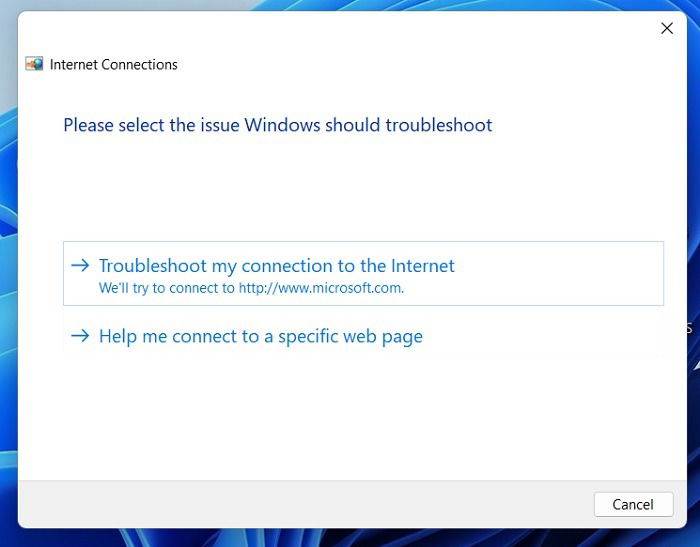The height and width of the screenshot is (547, 700).
Task: Click the 'Internet Connections' title text
Action: pyautogui.click(x=114, y=65)
